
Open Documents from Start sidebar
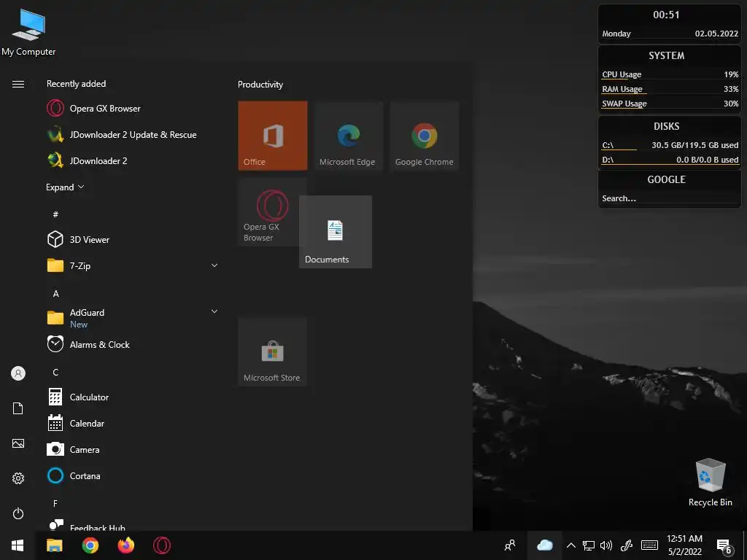18,408
